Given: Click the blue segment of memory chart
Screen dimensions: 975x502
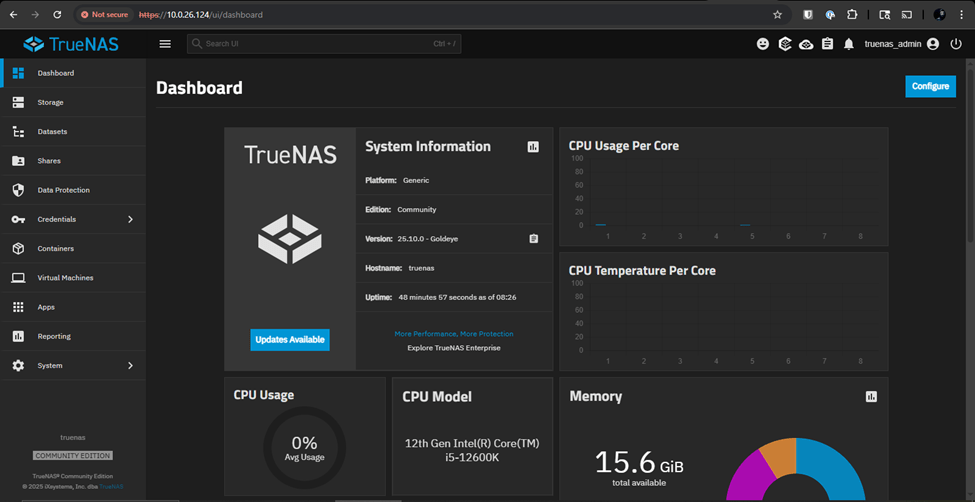Looking at the screenshot, I should coord(838,468).
